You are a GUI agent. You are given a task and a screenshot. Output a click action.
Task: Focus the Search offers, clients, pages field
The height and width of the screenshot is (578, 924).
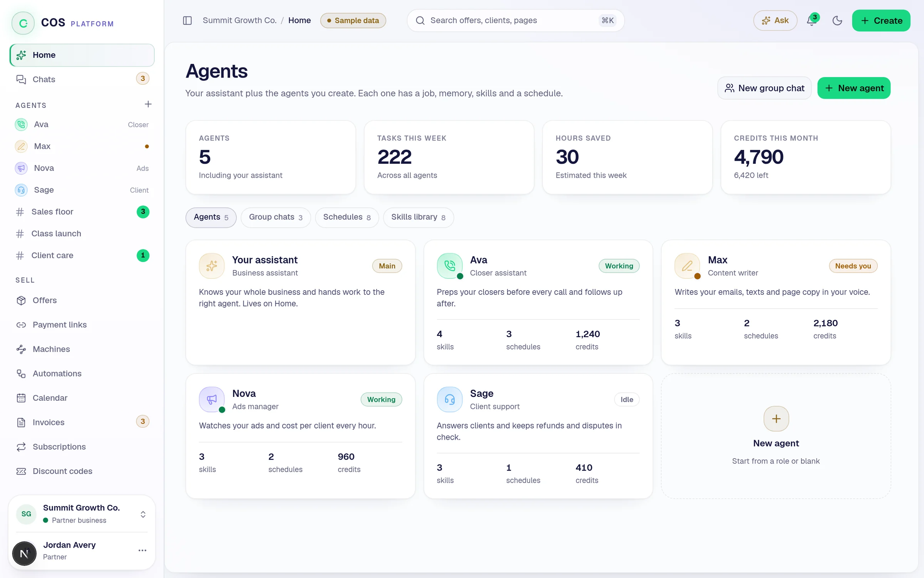[516, 20]
